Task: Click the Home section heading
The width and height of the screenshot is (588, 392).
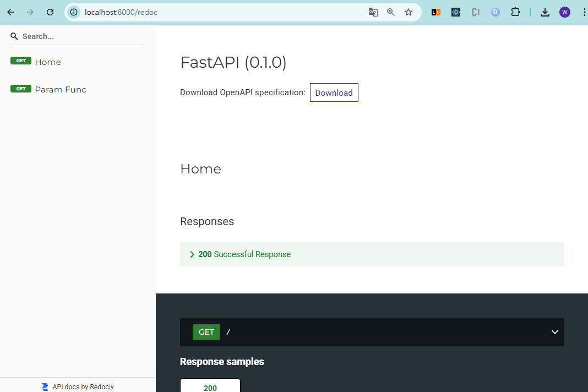Action: (200, 169)
